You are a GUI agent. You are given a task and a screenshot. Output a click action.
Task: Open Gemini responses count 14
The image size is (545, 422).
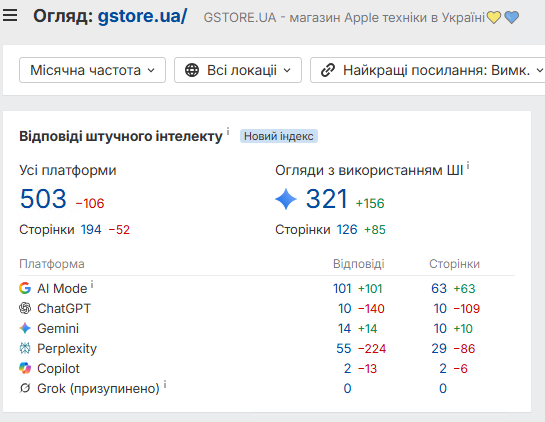(345, 328)
